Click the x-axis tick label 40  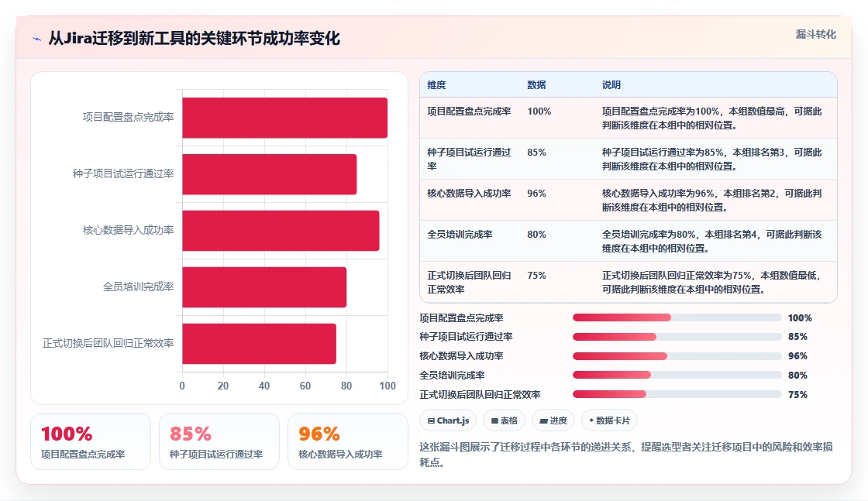click(264, 386)
